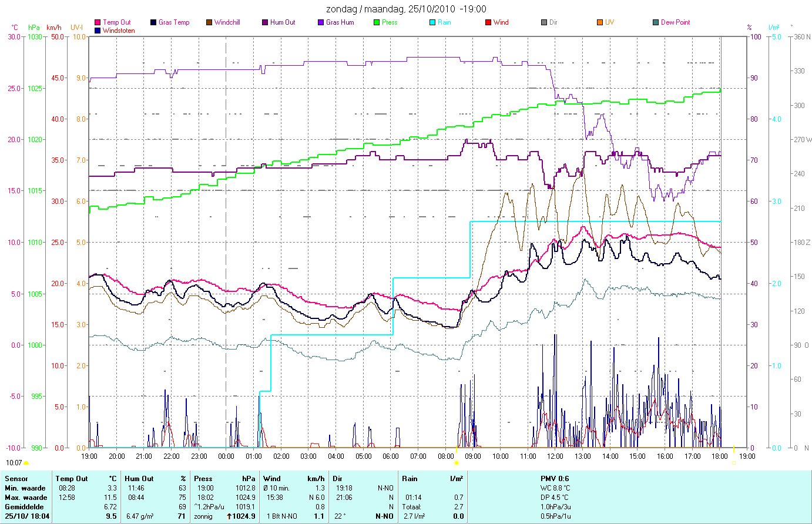The image size is (812, 524).
Task: Click the dark blue Gras Temp legend square
Action: pos(153,22)
